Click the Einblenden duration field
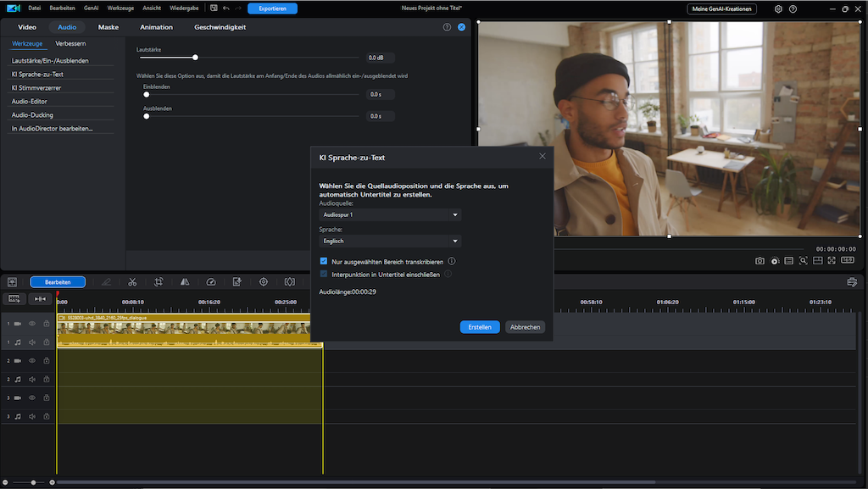This screenshot has height=489, width=868. coord(380,95)
